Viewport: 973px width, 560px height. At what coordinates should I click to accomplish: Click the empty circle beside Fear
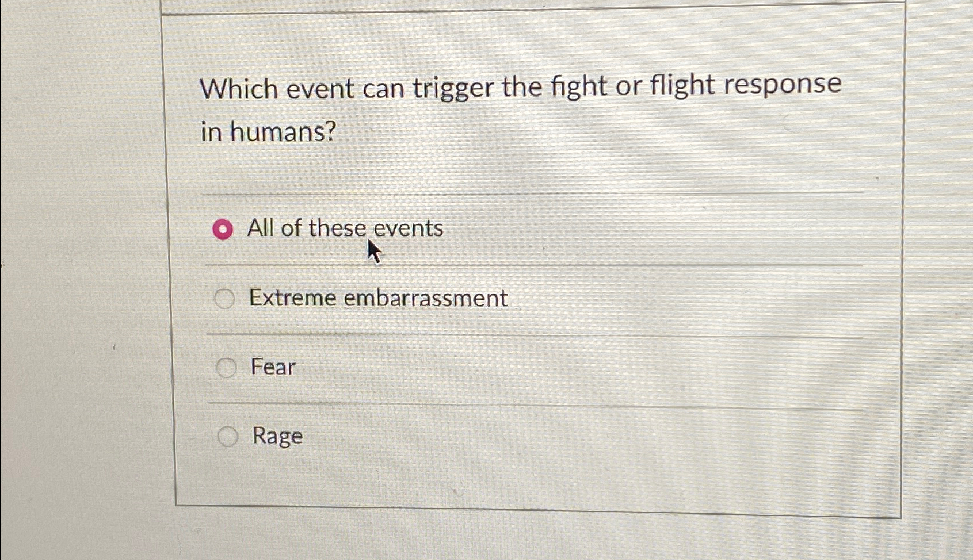coord(227,367)
